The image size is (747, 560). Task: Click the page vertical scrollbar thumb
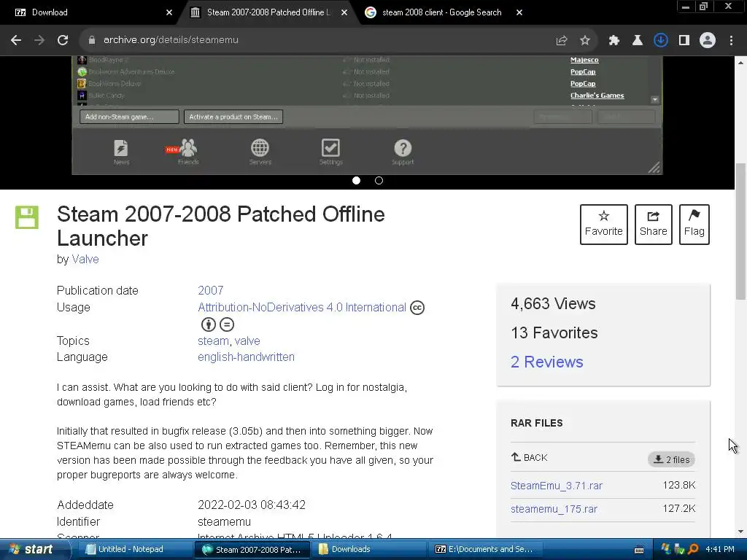pos(741,231)
